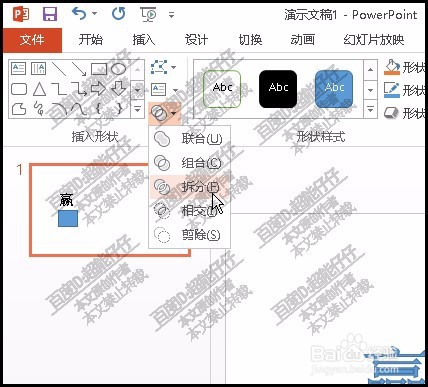
Task: Select slide 1 thumbnail
Action: (x=110, y=210)
